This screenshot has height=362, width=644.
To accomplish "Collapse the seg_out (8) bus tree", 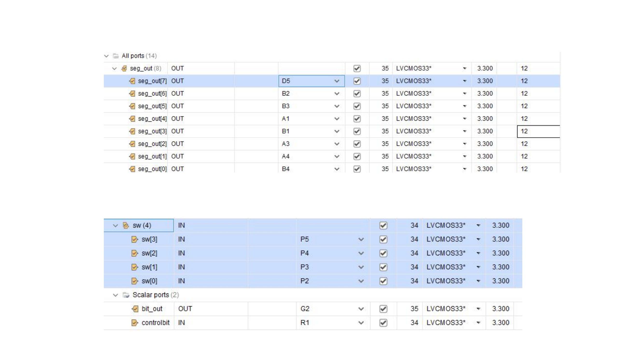I will point(114,69).
